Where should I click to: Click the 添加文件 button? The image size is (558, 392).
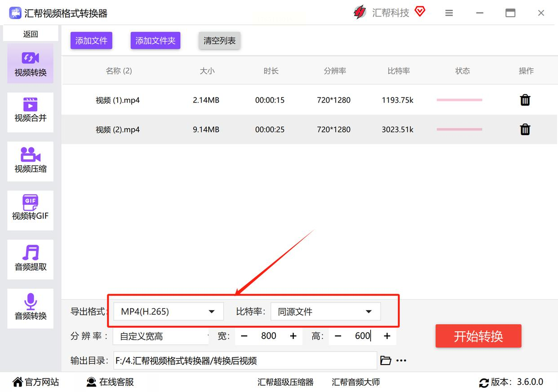click(91, 41)
